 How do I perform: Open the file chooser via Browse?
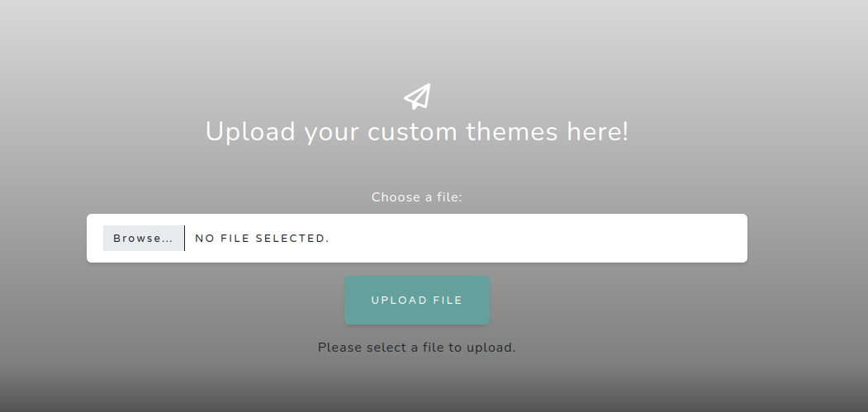coord(143,239)
